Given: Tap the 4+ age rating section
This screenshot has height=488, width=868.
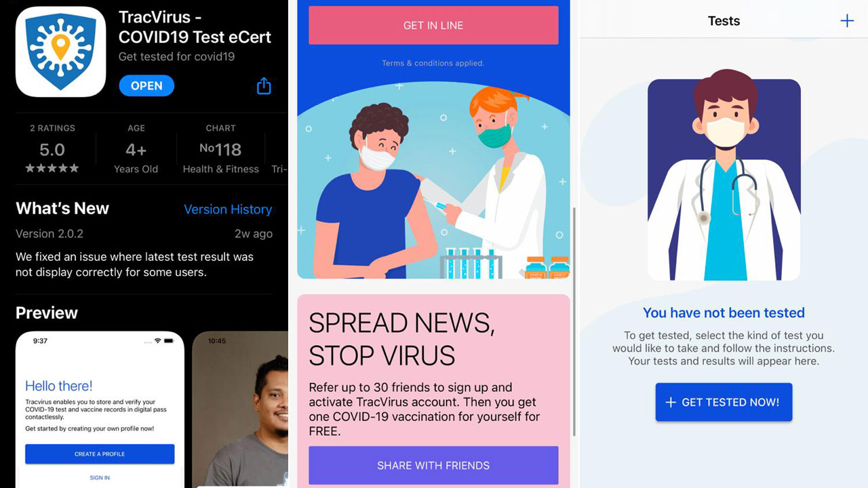Looking at the screenshot, I should (136, 149).
